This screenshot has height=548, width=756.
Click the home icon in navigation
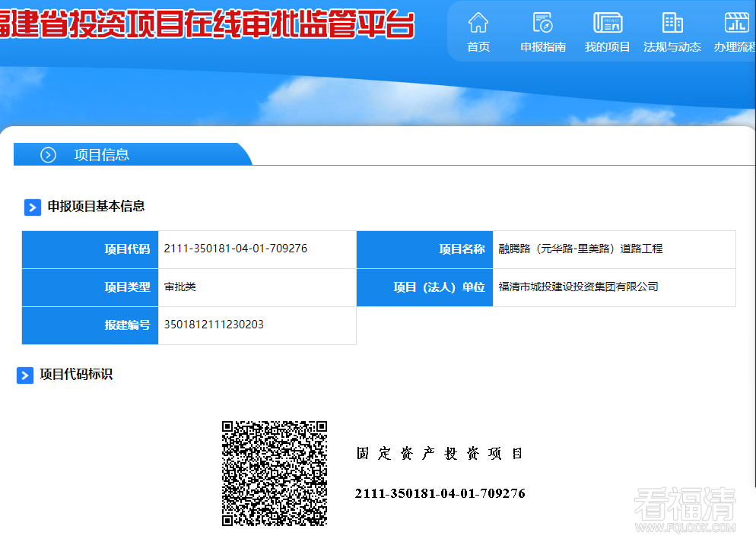478,22
